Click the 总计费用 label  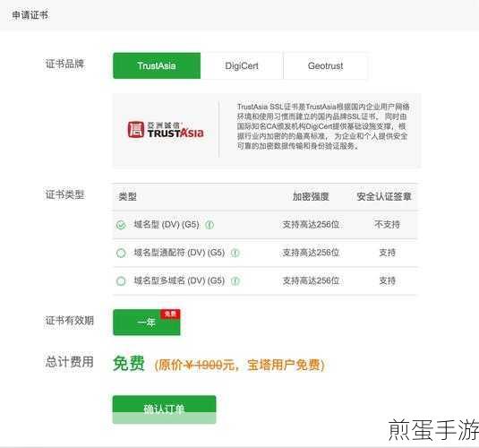tap(70, 362)
